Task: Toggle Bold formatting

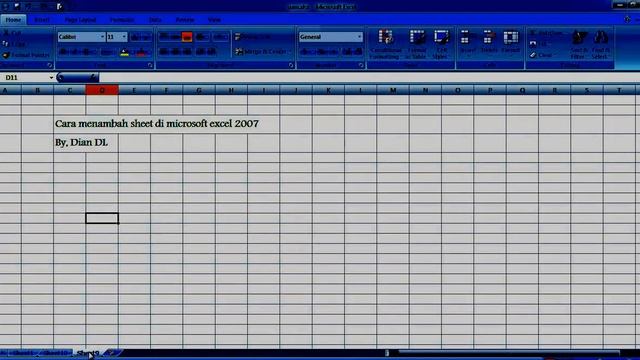Action: 64,52
